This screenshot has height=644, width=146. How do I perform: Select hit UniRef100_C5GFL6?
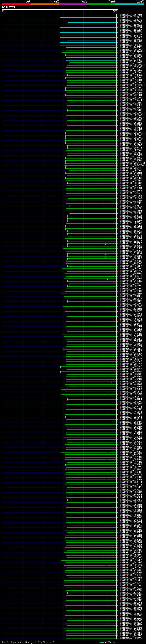131,243
